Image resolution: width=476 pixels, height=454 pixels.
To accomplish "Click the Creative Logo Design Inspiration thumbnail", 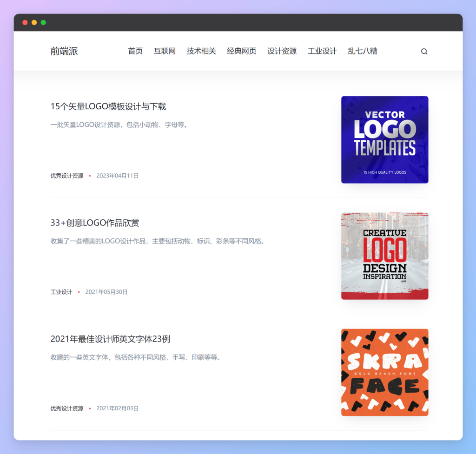I will coord(384,256).
